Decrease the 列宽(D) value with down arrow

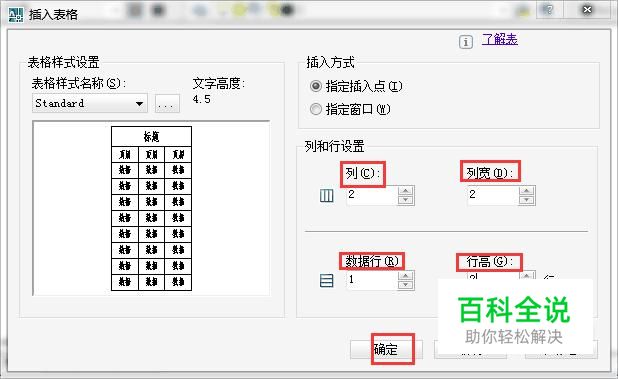click(527, 200)
